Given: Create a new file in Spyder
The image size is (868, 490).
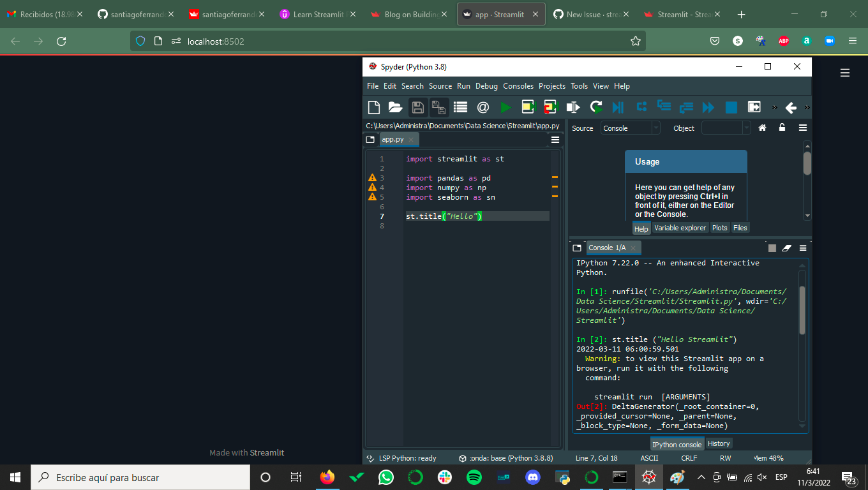Looking at the screenshot, I should pos(374,107).
